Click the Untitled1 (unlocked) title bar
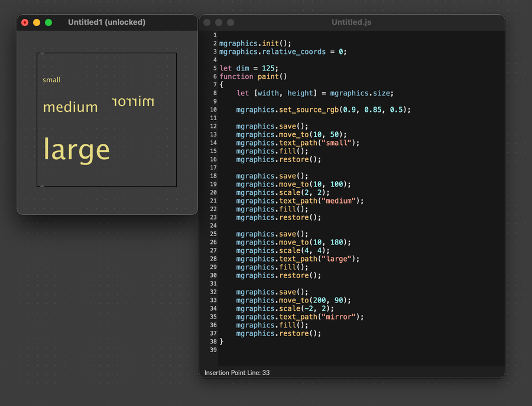Screen dimensions: 532x406 106,22
